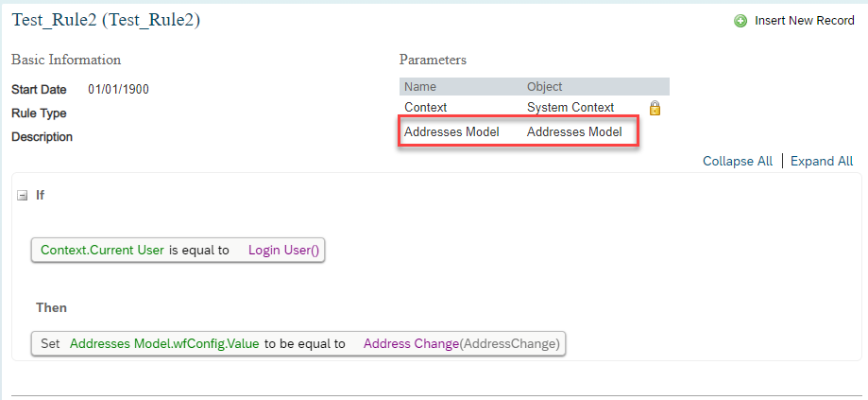Viewport: 868px width, 400px height.
Task: Click the Then section label
Action: (52, 307)
